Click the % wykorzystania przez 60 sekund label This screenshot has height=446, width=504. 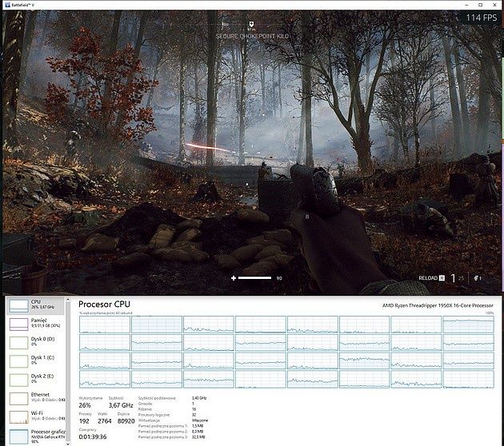pyautogui.click(x=106, y=313)
